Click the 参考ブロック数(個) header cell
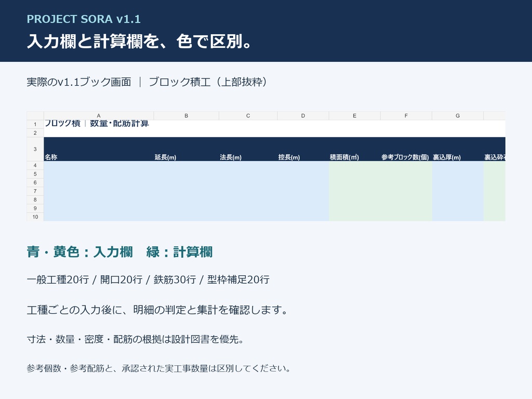The image size is (532, 399). (406, 149)
